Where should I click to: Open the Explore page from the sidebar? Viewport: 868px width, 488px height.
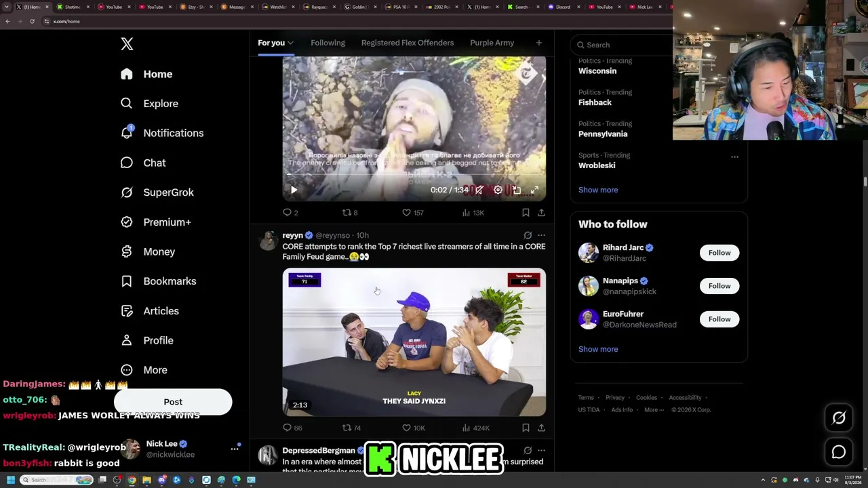(x=150, y=104)
